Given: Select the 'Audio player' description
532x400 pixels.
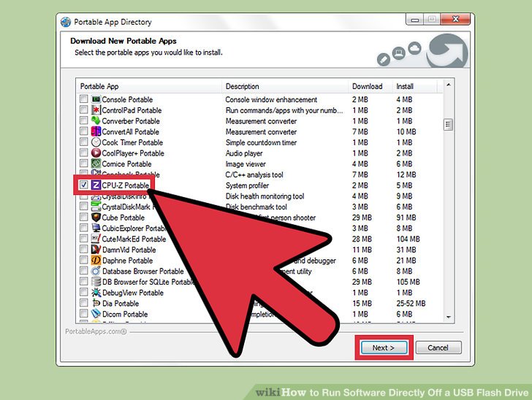Looking at the screenshot, I should (244, 153).
